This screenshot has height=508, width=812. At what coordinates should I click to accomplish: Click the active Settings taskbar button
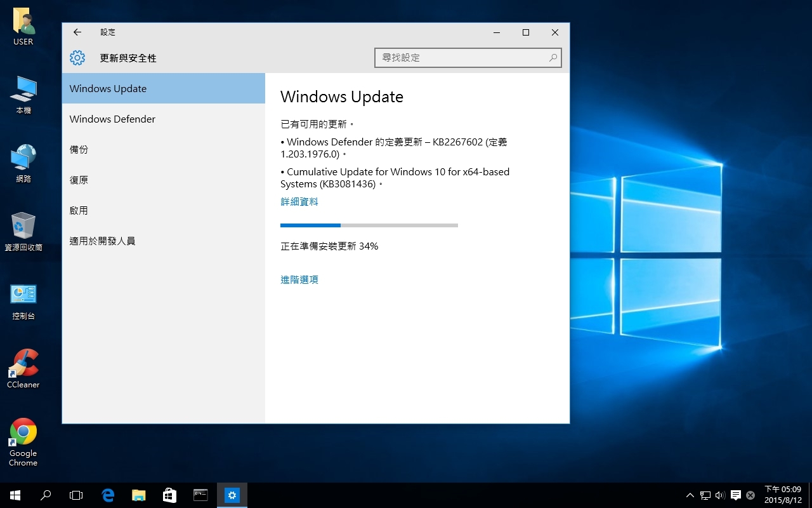click(x=232, y=495)
